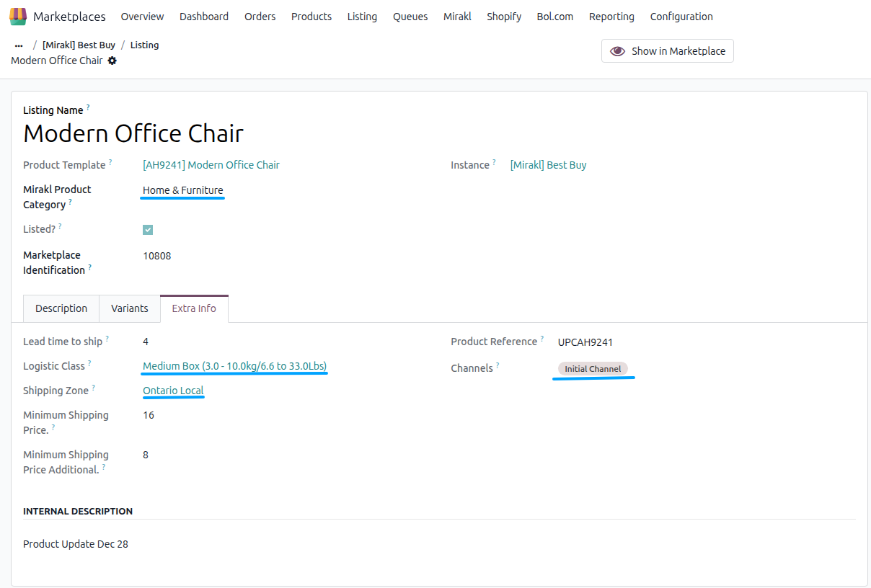Viewport: 871px width, 588px height.
Task: Click help mark next to Channels
Action: [498, 365]
